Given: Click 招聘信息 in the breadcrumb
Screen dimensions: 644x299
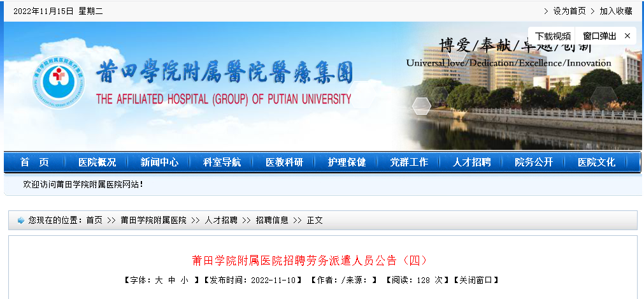Looking at the screenshot, I should pos(272,221).
